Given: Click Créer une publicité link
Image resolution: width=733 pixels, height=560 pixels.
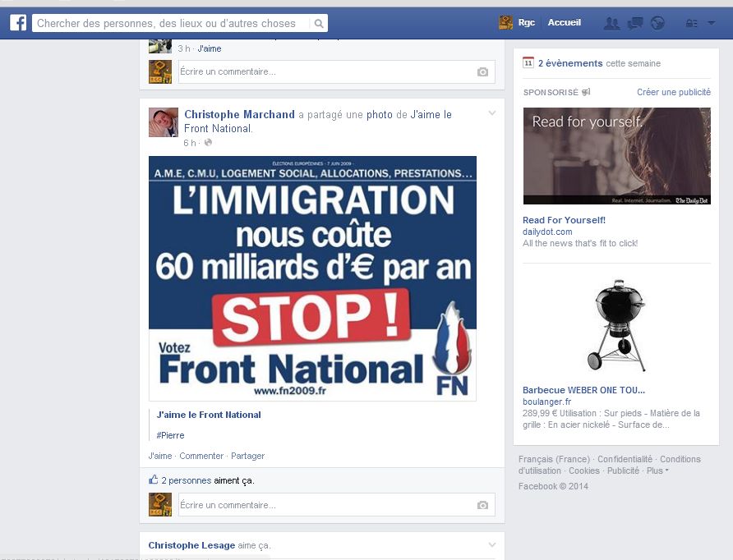Looking at the screenshot, I should pyautogui.click(x=674, y=92).
